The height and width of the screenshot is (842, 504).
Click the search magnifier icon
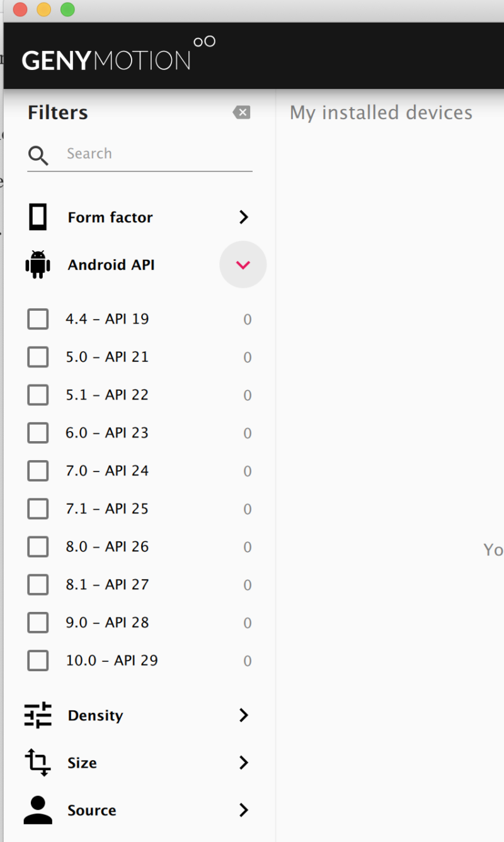[38, 155]
